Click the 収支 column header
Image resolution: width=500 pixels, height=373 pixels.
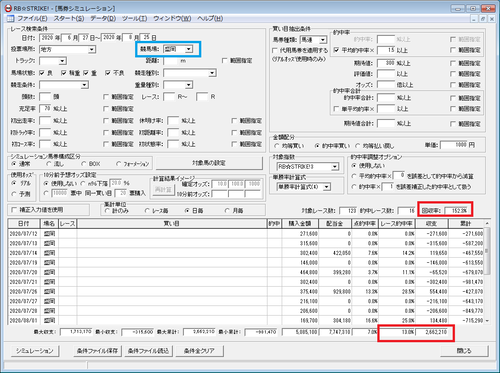pyautogui.click(x=431, y=223)
